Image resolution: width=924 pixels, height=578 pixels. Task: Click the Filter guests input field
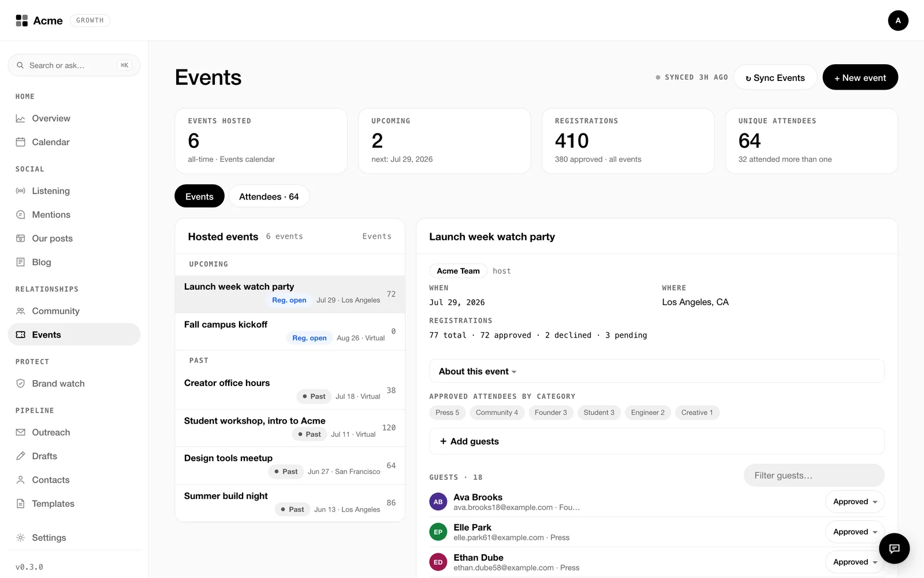pos(814,475)
